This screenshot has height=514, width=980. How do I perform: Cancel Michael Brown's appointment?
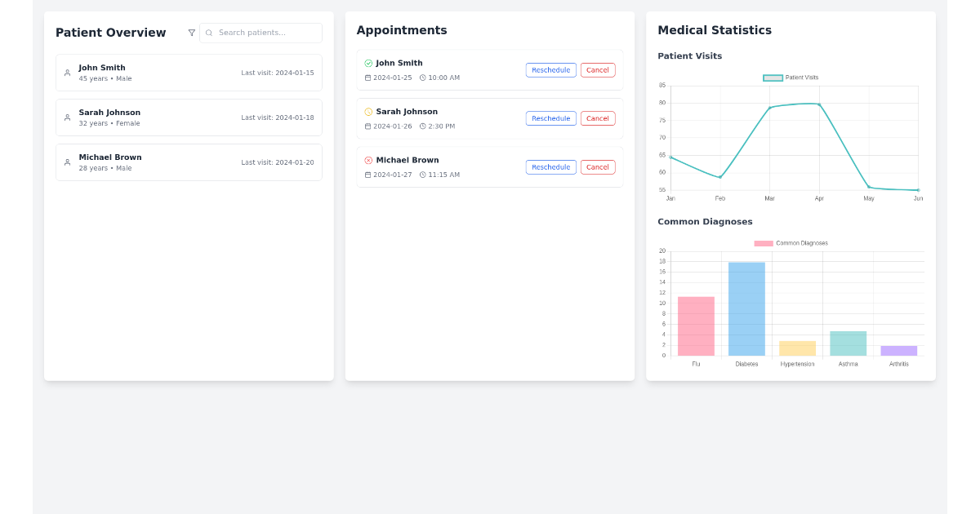[598, 166]
